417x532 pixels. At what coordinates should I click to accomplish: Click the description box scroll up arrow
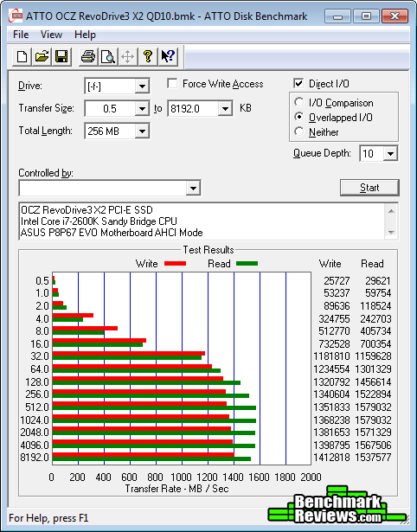click(391, 211)
